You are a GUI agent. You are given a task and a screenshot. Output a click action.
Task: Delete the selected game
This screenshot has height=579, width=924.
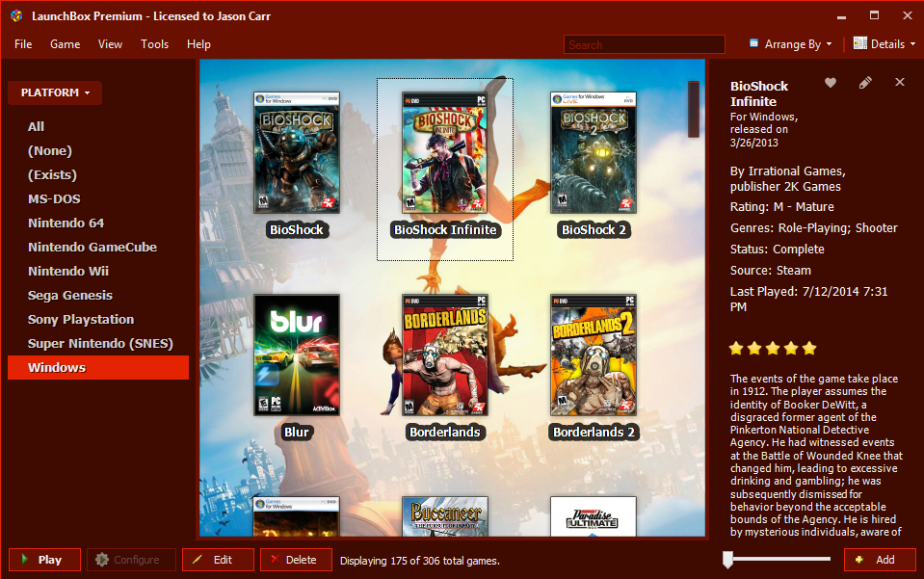(x=297, y=560)
